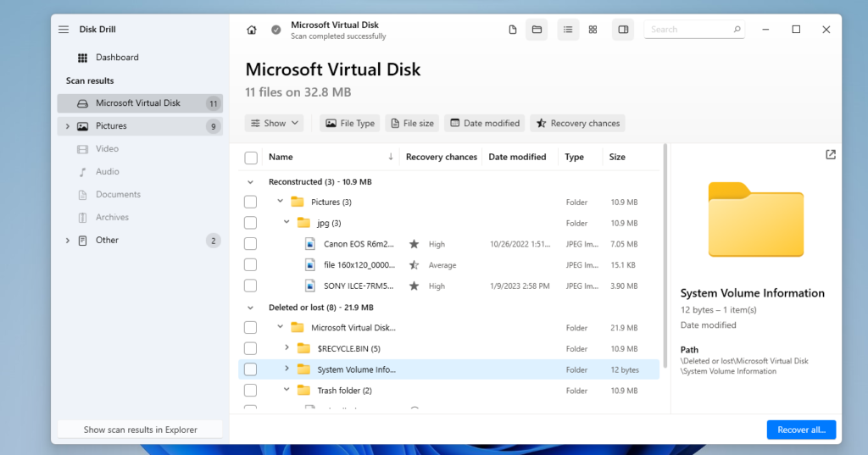Collapse the Reconstructed group
The height and width of the screenshot is (455, 868).
[x=250, y=182]
